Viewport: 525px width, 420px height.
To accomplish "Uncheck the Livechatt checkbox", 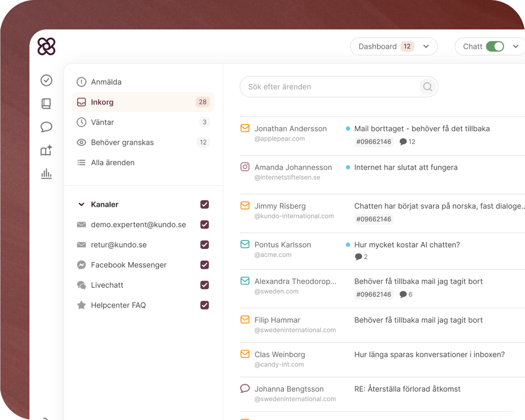I will pyautogui.click(x=205, y=285).
